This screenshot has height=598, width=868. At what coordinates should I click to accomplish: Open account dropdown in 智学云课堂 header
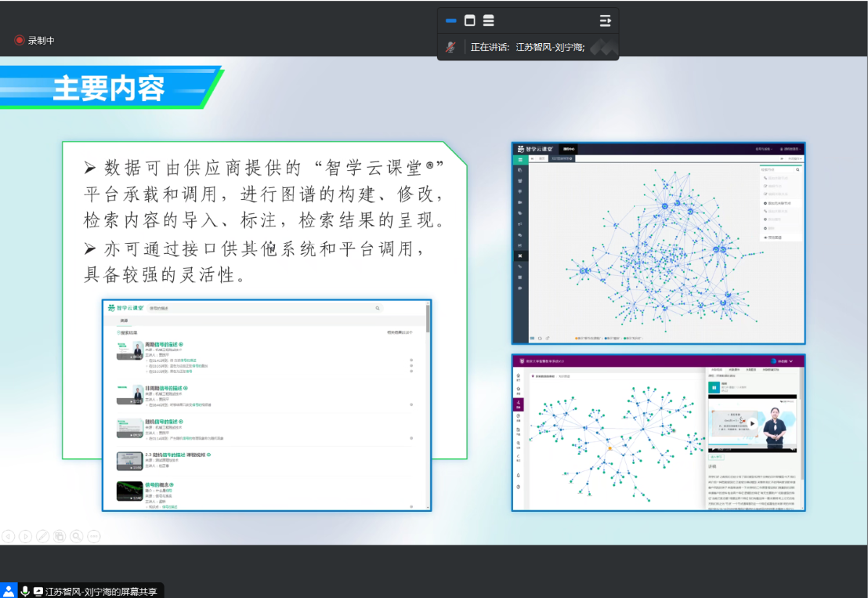(790, 149)
